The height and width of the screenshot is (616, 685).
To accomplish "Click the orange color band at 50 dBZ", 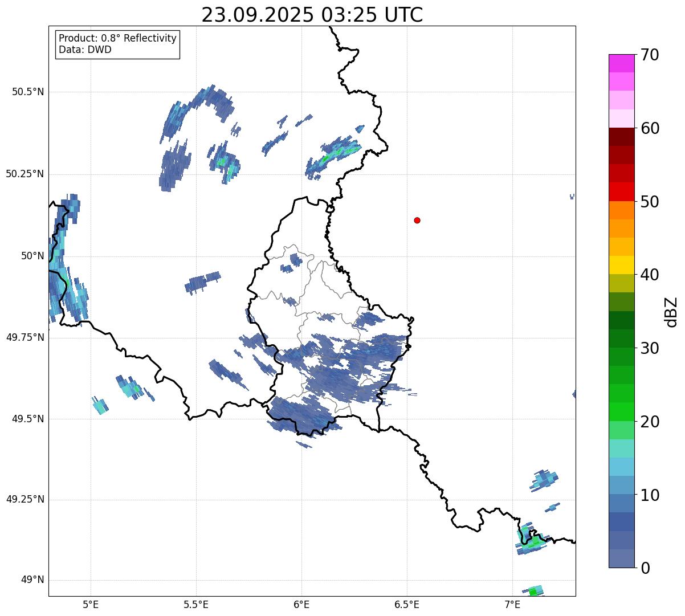I will click(x=621, y=210).
